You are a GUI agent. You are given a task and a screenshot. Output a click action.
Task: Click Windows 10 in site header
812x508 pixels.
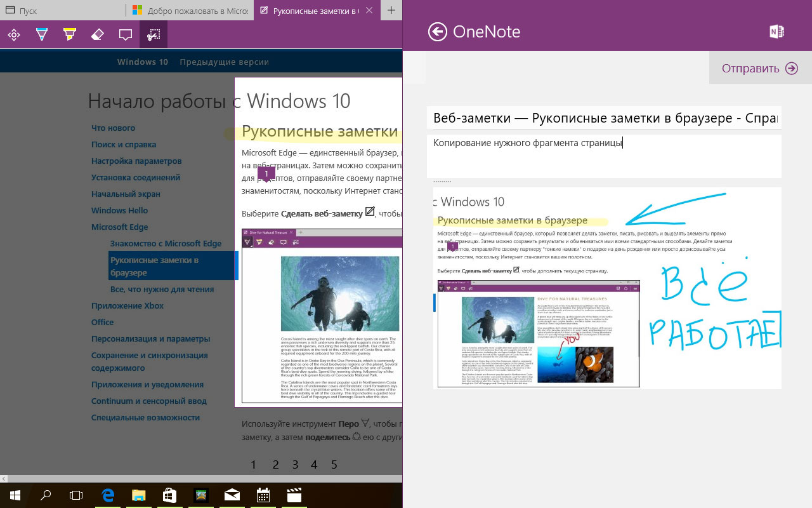point(143,62)
